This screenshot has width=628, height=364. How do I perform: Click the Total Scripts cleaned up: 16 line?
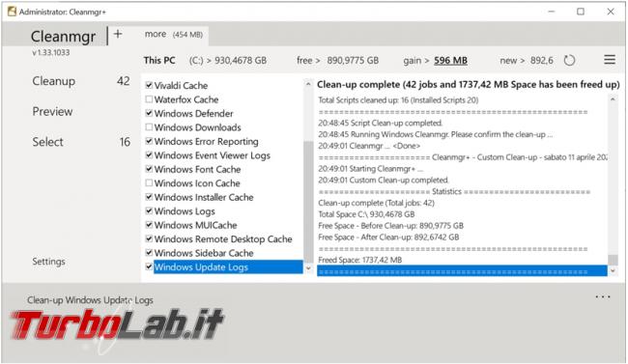click(x=398, y=100)
